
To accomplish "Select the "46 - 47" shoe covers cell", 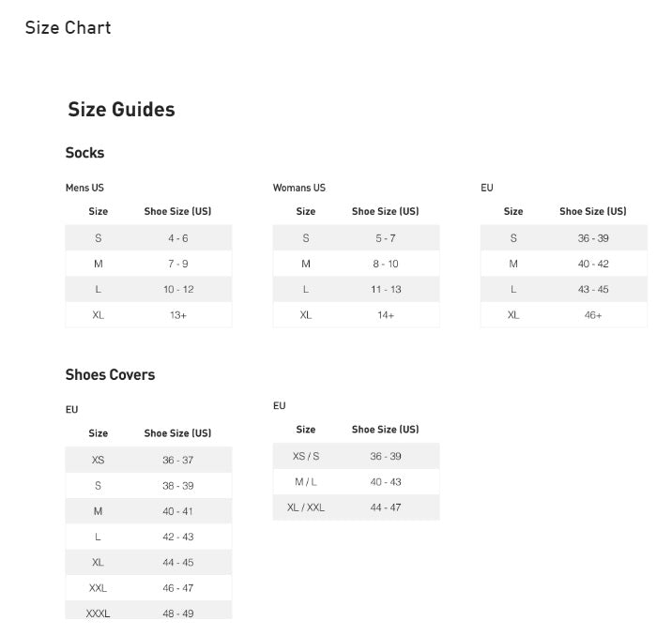I will click(177, 588).
